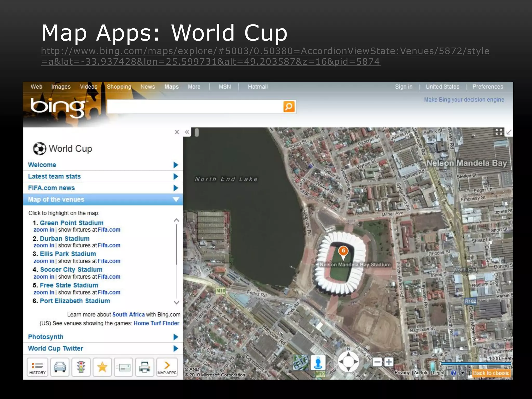The image size is (532, 399).
Task: Open the Legal link on map
Action: point(438,373)
